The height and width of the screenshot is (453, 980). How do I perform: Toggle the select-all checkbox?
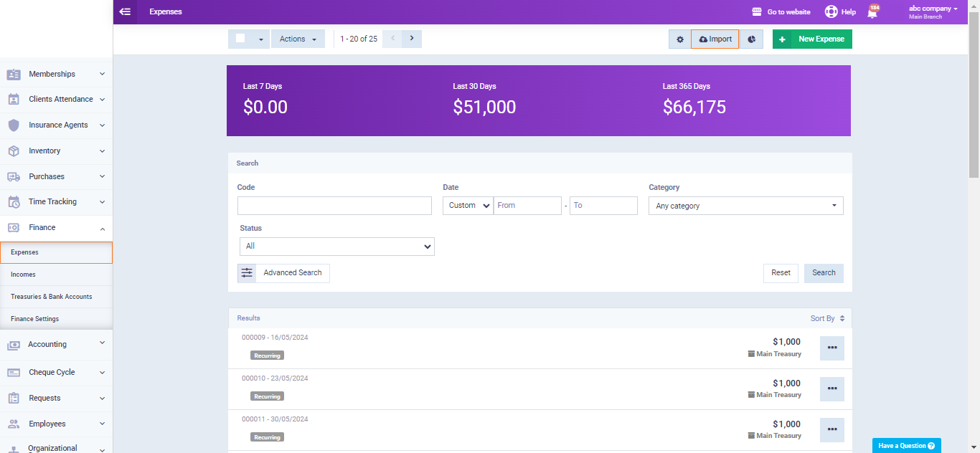click(240, 39)
